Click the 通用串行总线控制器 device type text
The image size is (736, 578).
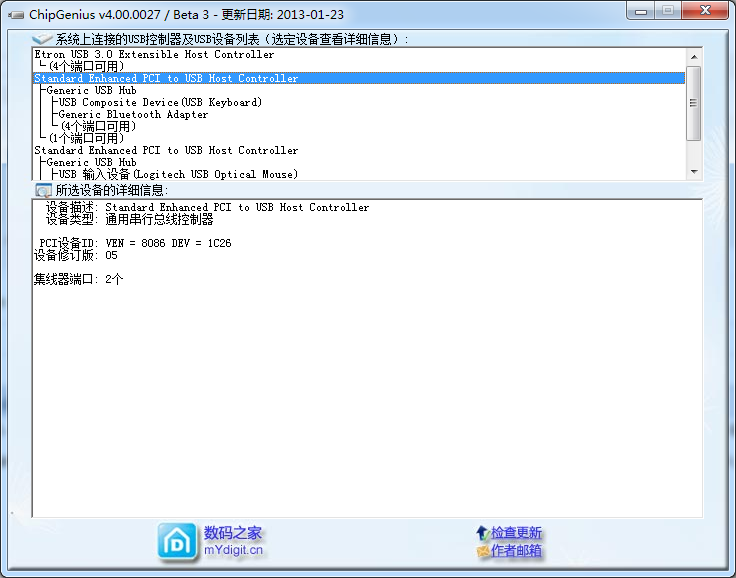159,219
